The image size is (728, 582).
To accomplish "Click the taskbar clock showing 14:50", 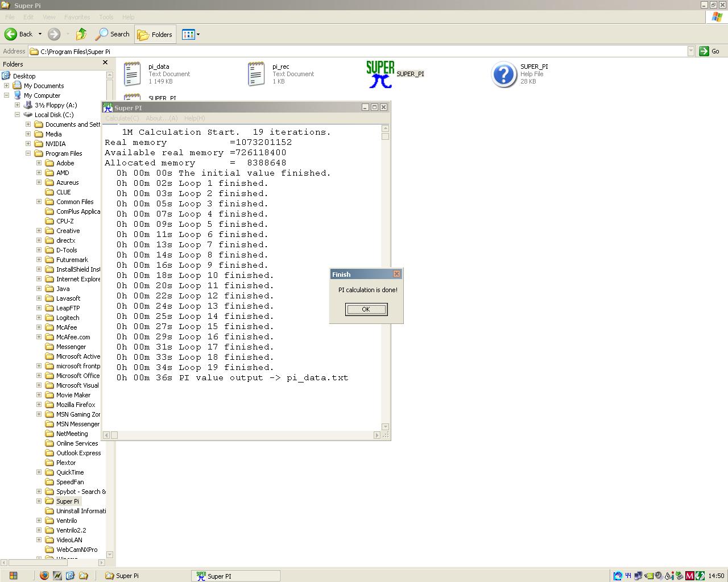I will pos(716,576).
